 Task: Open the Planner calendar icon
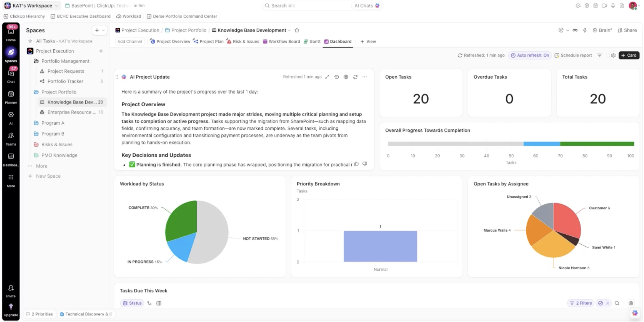point(11,94)
